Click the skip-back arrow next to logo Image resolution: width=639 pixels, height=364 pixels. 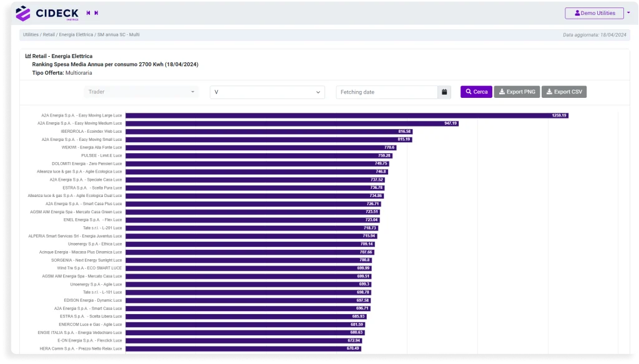88,13
